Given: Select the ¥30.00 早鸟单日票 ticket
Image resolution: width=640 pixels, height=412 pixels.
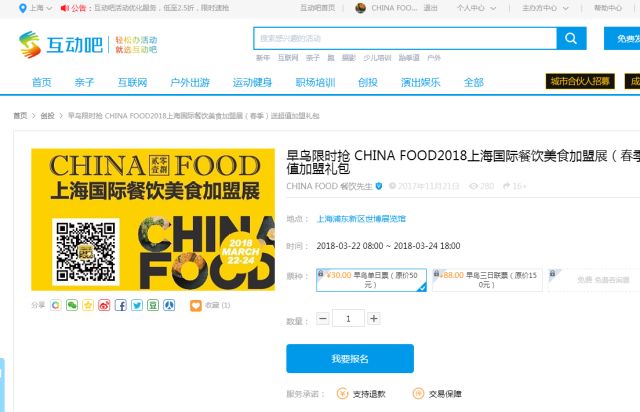Looking at the screenshot, I should tap(371, 280).
